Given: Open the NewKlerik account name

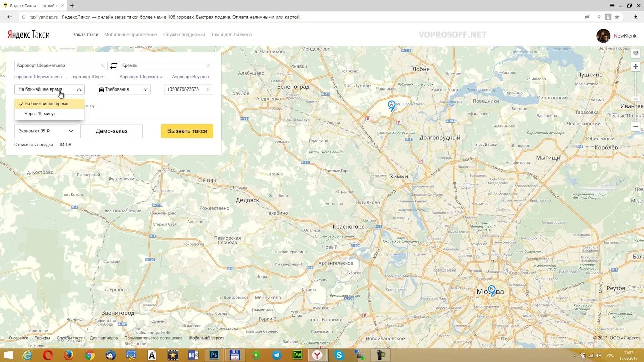Looking at the screenshot, I should click(x=625, y=36).
